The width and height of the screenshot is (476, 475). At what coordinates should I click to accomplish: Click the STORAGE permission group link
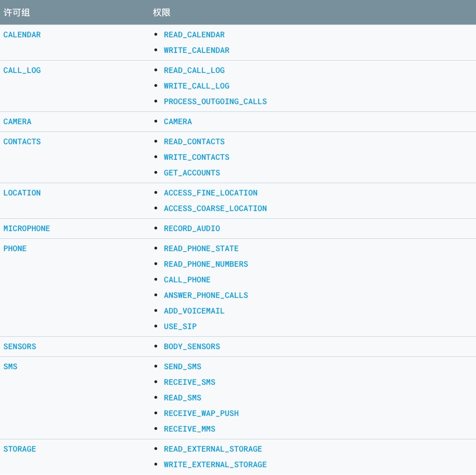[x=20, y=449]
